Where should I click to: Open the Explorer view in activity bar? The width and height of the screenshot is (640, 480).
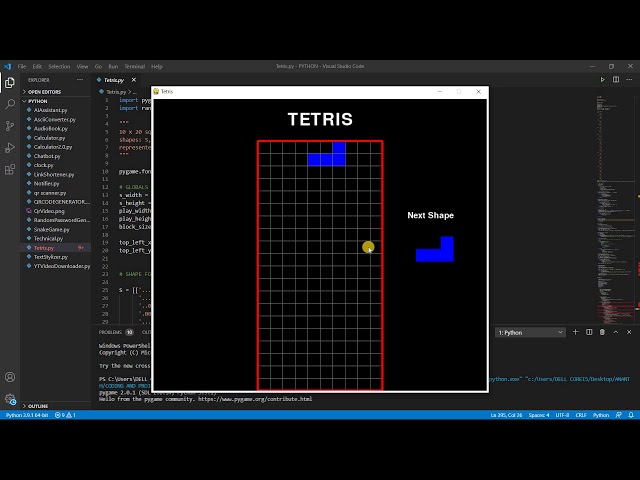[x=10, y=83]
